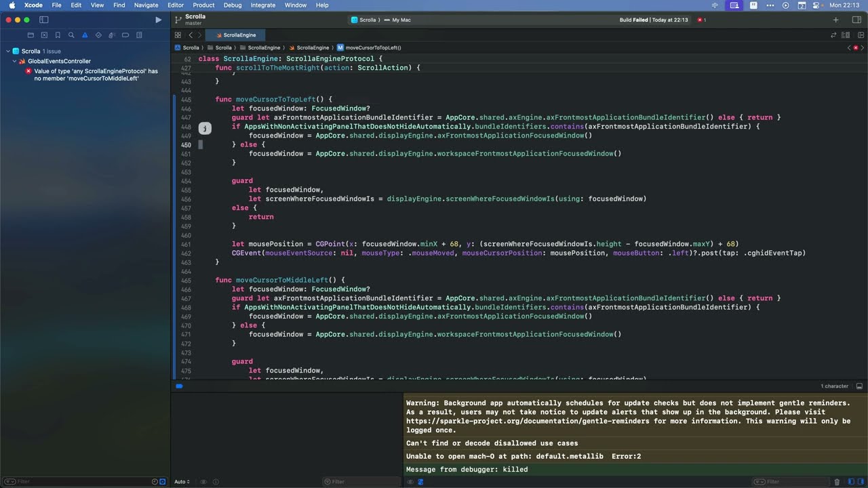Enable code review with the arrows icon
The width and height of the screenshot is (868, 488).
835,35
